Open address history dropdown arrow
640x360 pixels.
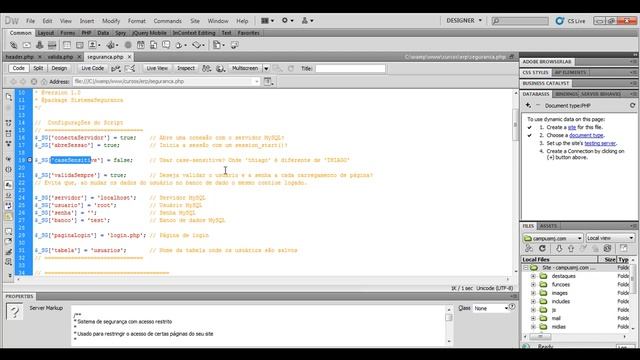257,82
